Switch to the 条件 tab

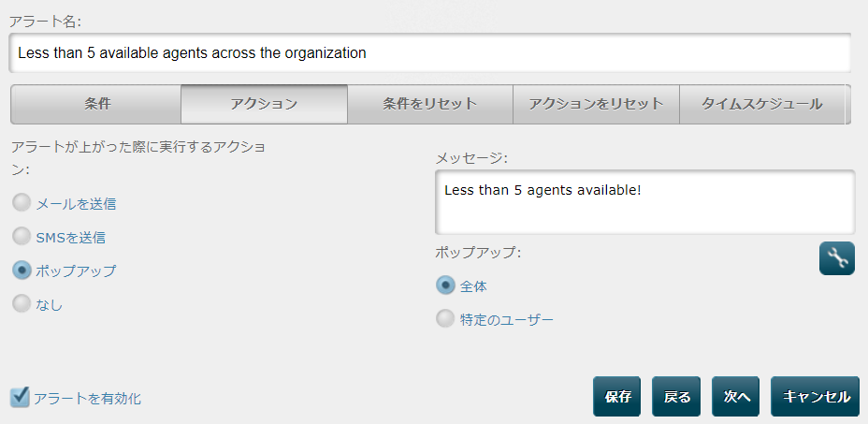coord(96,104)
